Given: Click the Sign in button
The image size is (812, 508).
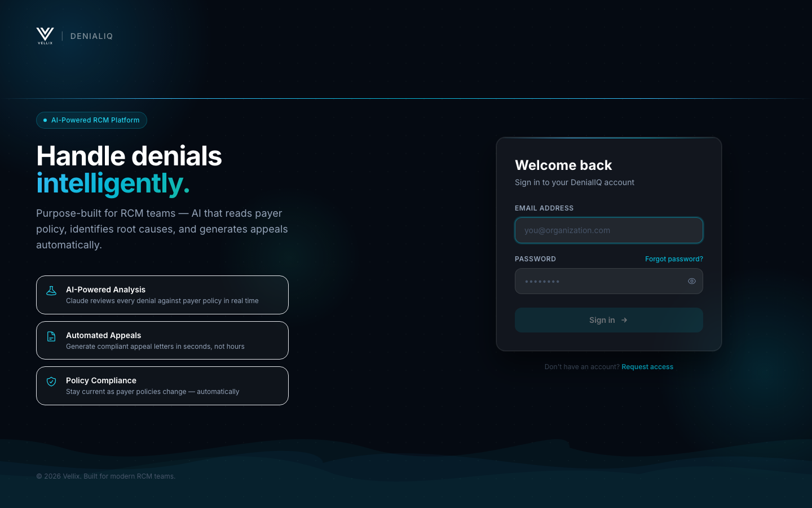Looking at the screenshot, I should (609, 320).
